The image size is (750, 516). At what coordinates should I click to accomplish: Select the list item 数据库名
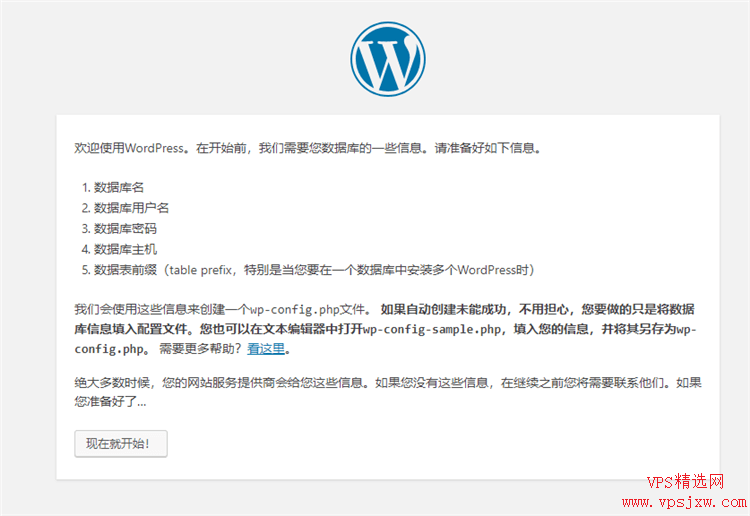[x=119, y=187]
